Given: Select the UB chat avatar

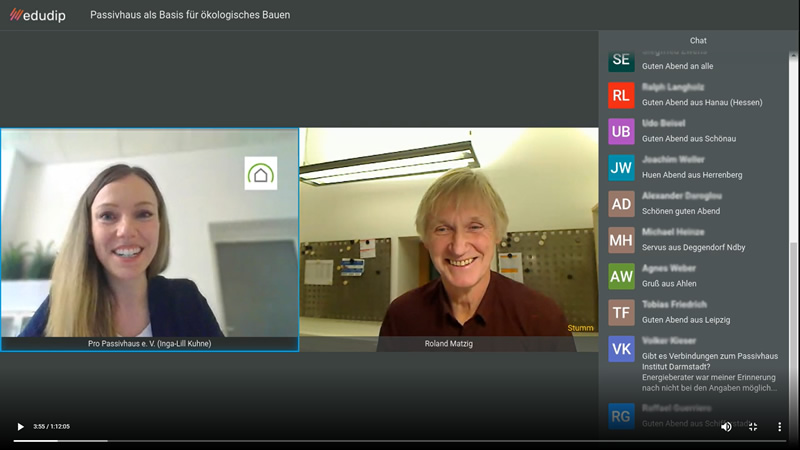Looking at the screenshot, I should click(x=621, y=132).
